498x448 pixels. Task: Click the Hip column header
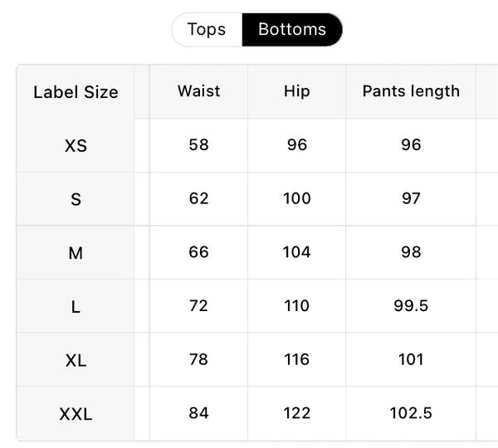coord(296,91)
